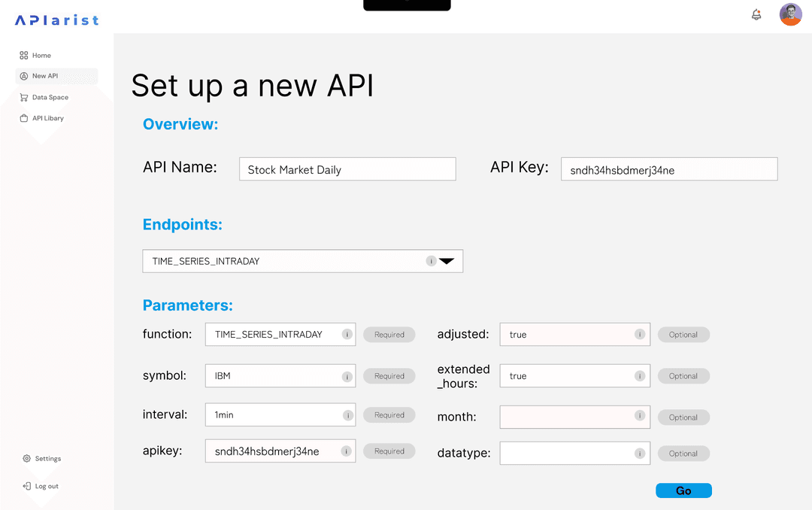The height and width of the screenshot is (510, 812).
Task: Click Required badge next to apikey
Action: tap(389, 451)
